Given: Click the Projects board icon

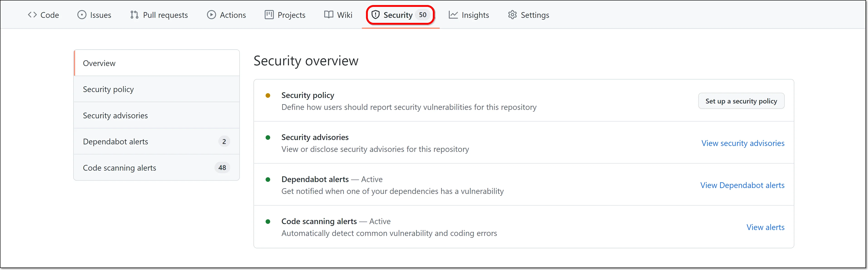Looking at the screenshot, I should point(269,15).
